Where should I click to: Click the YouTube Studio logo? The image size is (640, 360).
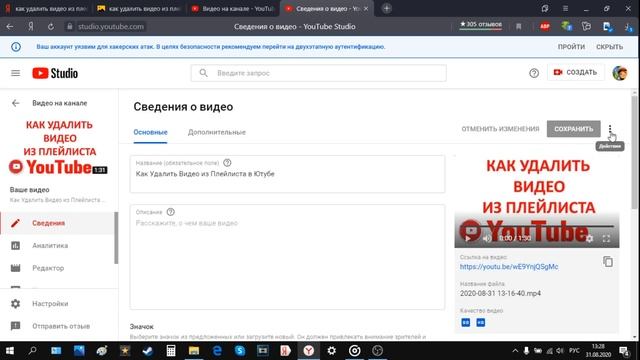point(55,73)
